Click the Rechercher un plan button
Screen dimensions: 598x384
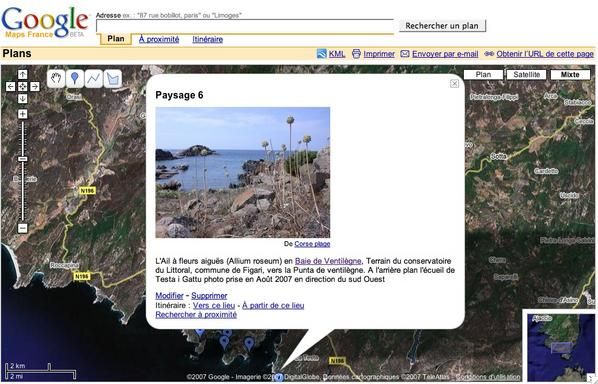pos(442,26)
